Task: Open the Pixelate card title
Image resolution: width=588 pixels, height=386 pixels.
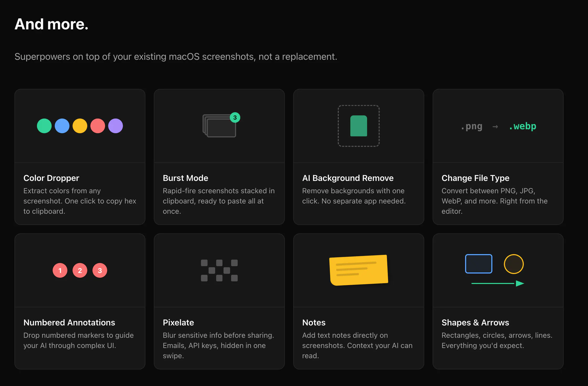Action: (178, 323)
